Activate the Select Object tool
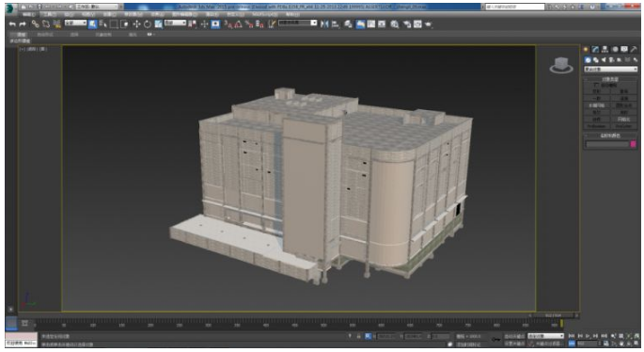644x352 pixels. [x=92, y=24]
